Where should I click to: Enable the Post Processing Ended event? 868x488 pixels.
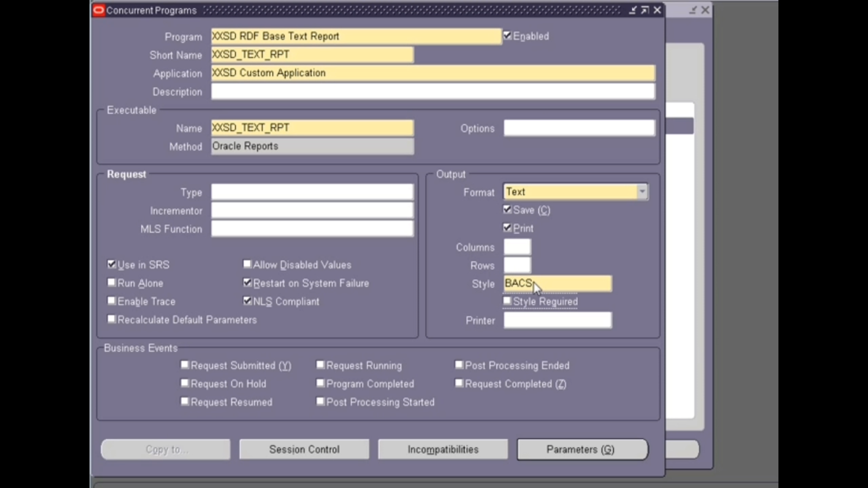click(459, 364)
